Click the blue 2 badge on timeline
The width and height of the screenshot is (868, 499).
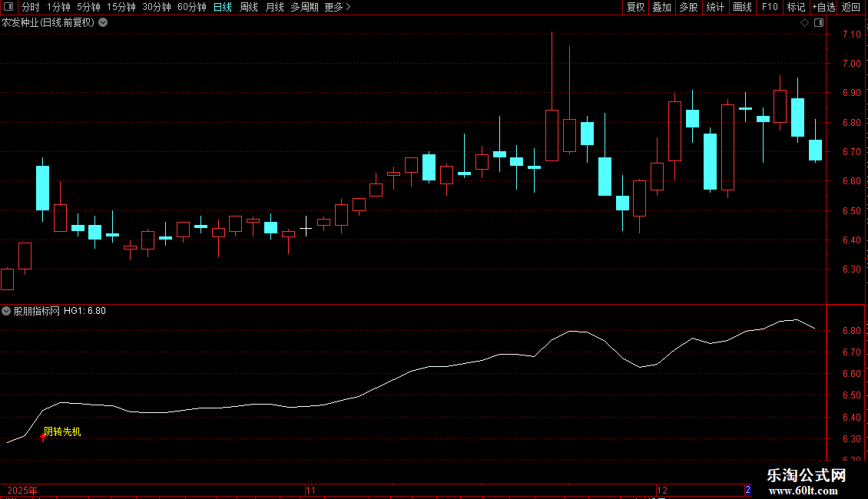pos(748,490)
